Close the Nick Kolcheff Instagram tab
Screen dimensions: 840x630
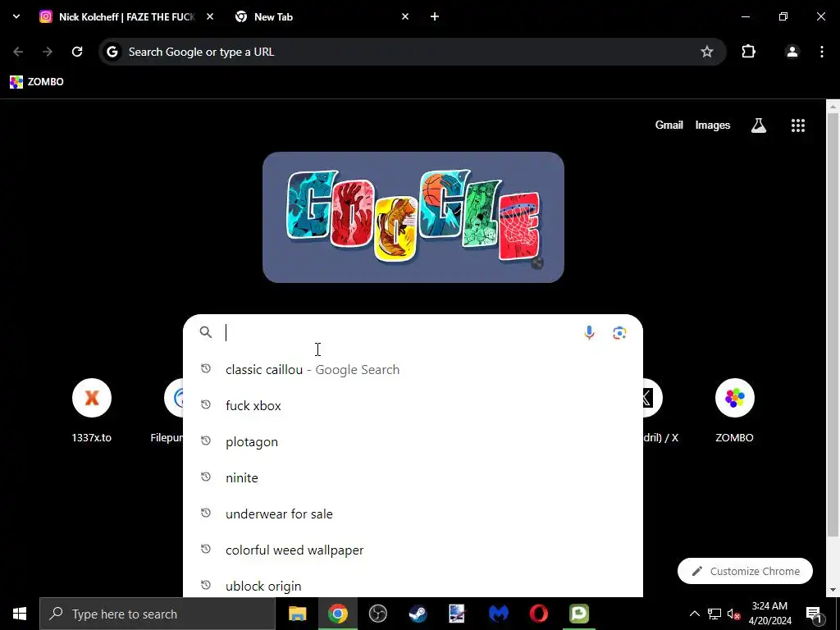(210, 16)
